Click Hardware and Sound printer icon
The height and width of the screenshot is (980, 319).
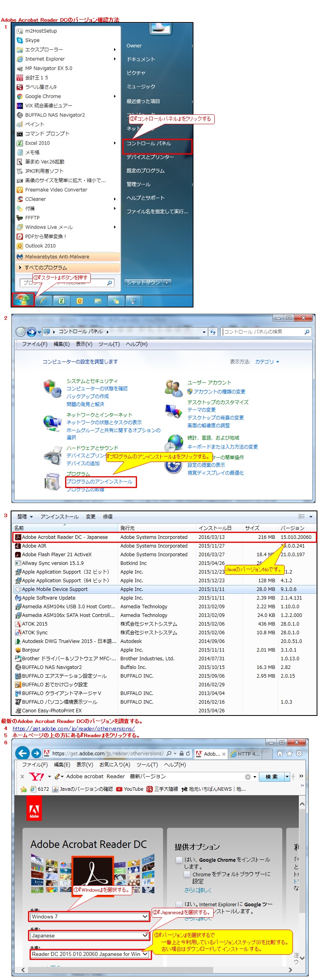(53, 456)
